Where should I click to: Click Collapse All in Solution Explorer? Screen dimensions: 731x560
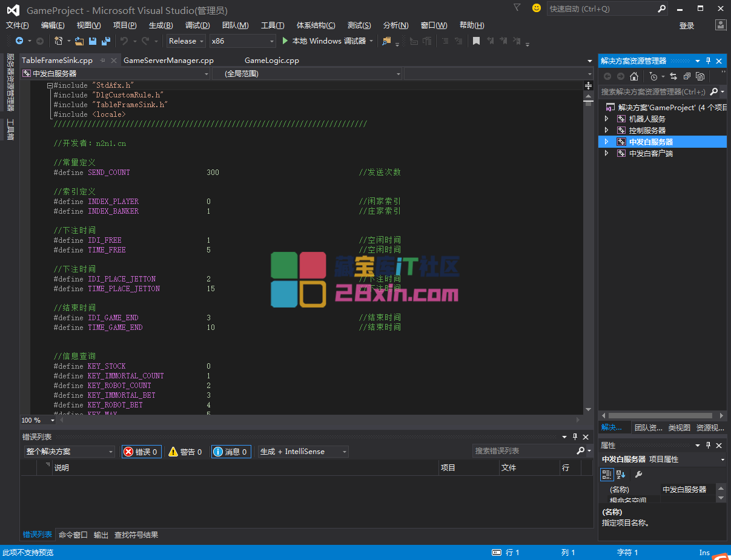(687, 76)
